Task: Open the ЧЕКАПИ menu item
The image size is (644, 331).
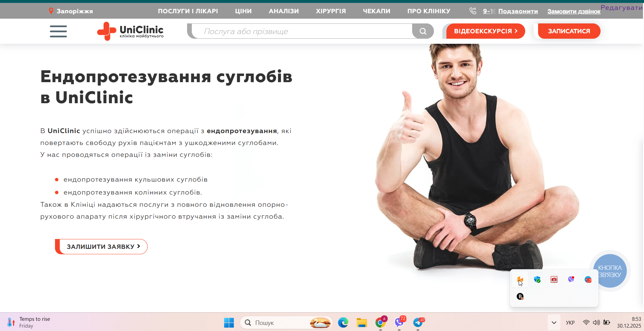Action: pos(376,11)
